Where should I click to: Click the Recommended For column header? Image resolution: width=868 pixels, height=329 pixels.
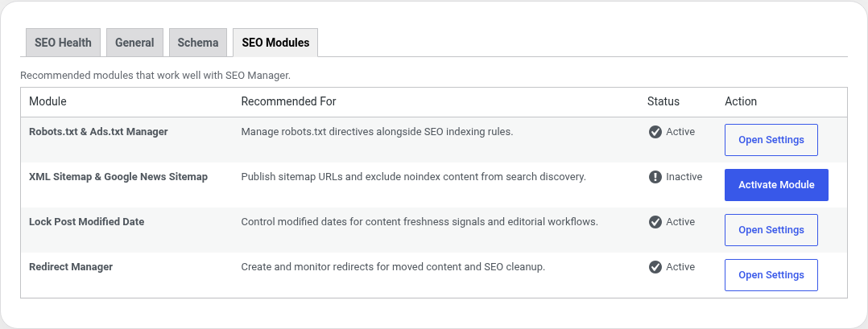288,101
